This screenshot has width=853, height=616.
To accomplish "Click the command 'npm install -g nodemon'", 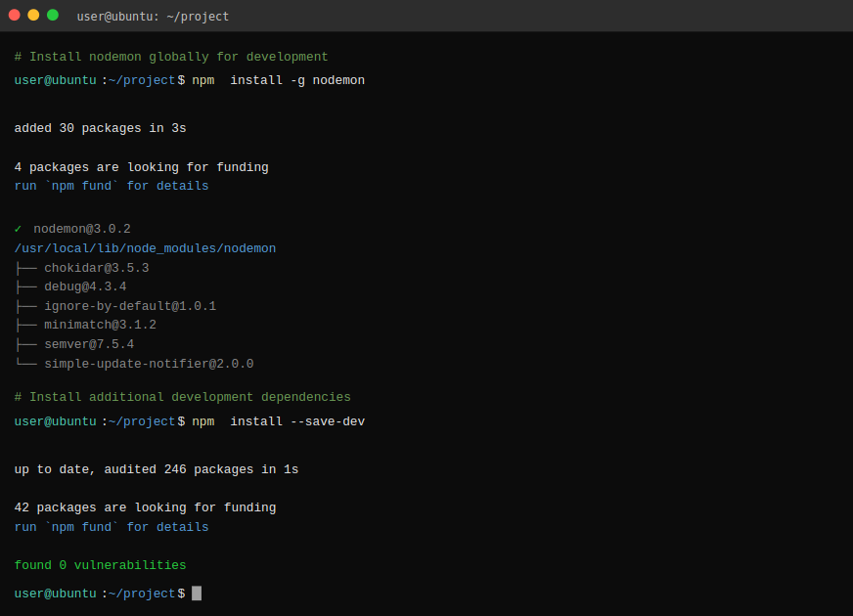I will pos(278,80).
